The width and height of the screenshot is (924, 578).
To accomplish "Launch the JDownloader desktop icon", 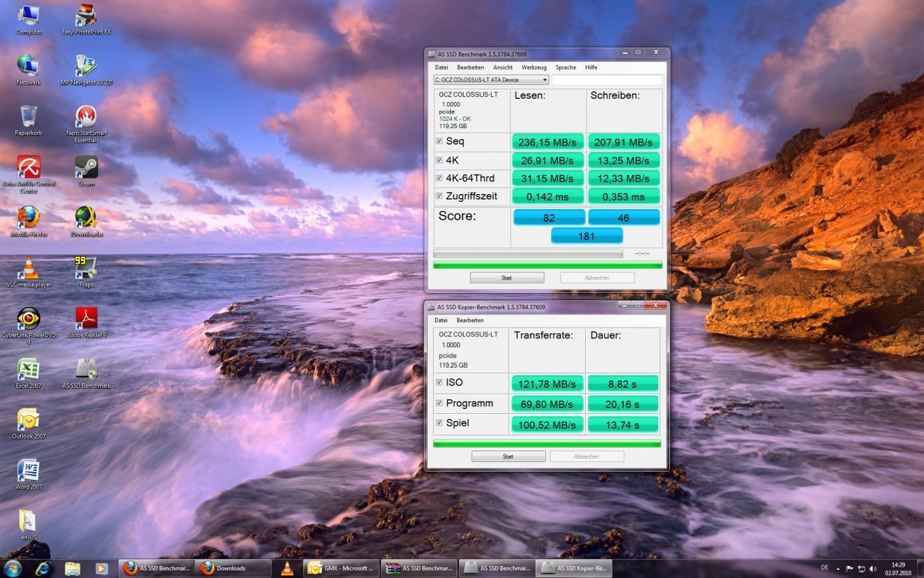I will point(86,222).
